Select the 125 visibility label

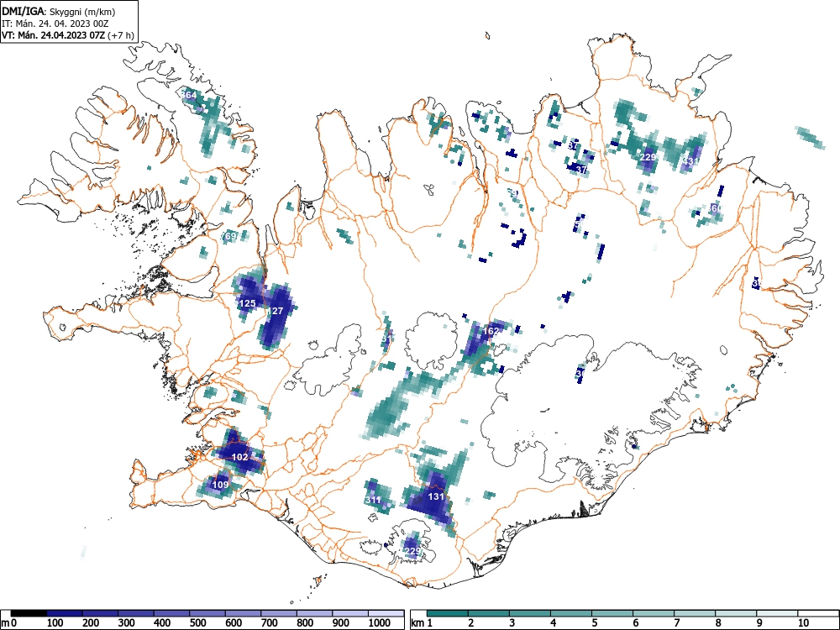(247, 303)
